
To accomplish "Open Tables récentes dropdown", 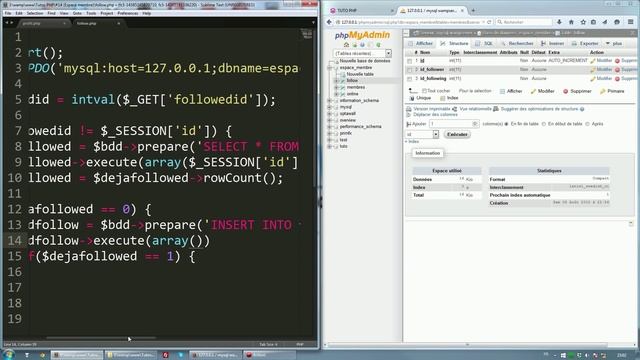I will pos(362,53).
